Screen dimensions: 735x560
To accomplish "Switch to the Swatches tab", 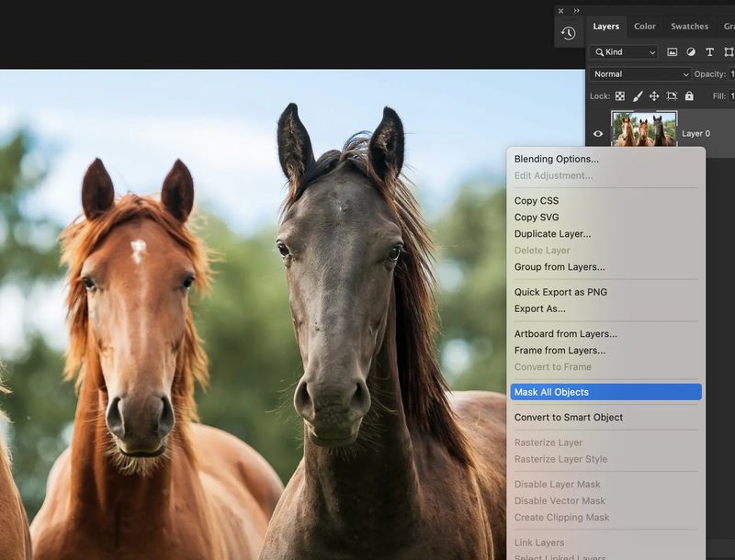I will 689,27.
